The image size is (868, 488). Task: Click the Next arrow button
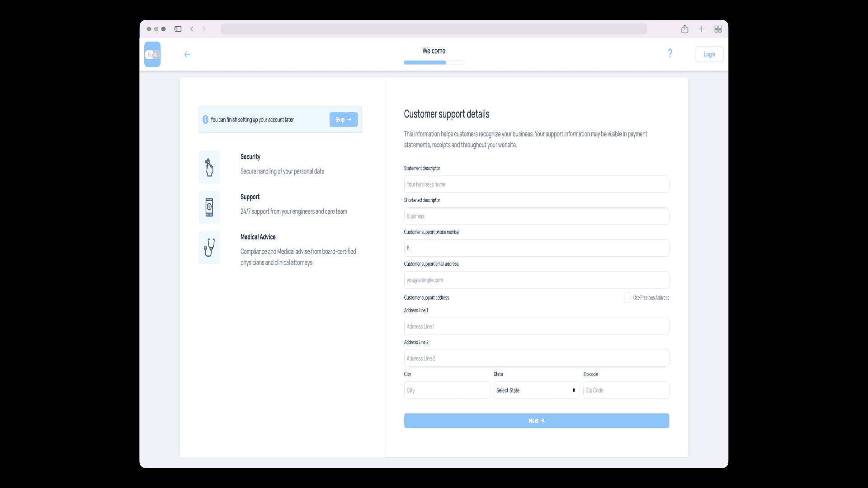pyautogui.click(x=536, y=421)
